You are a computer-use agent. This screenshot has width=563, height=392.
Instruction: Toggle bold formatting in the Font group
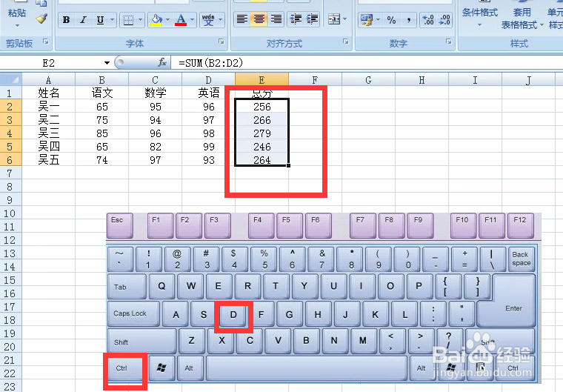pos(67,20)
